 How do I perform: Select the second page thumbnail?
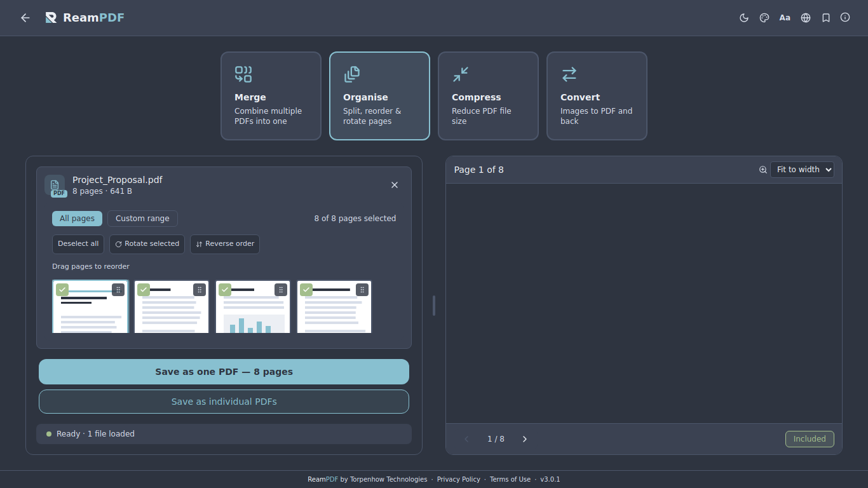pyautogui.click(x=172, y=307)
